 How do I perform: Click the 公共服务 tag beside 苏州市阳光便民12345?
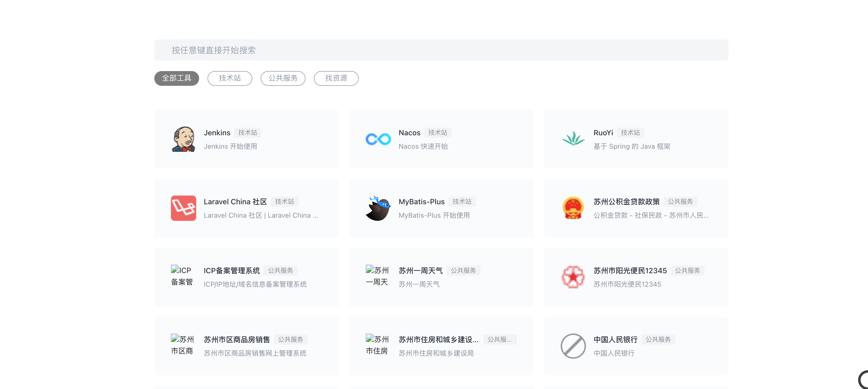(x=687, y=271)
